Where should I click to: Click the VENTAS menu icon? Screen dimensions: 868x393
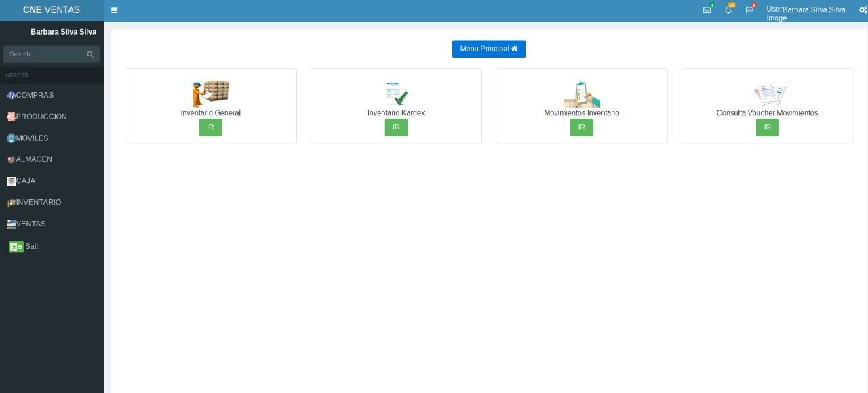point(11,224)
